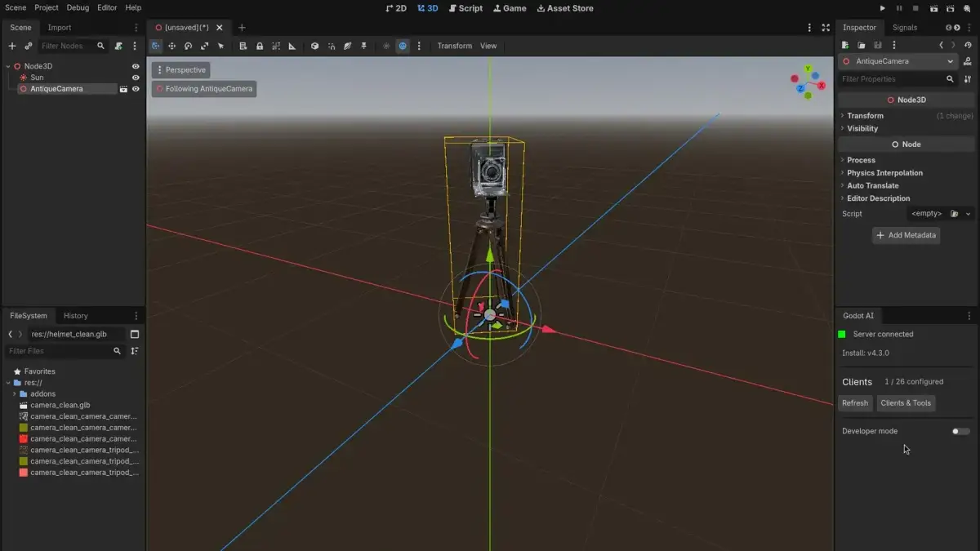Collapse the Node3D tree root
Screen dimensions: 980x551
[8, 66]
